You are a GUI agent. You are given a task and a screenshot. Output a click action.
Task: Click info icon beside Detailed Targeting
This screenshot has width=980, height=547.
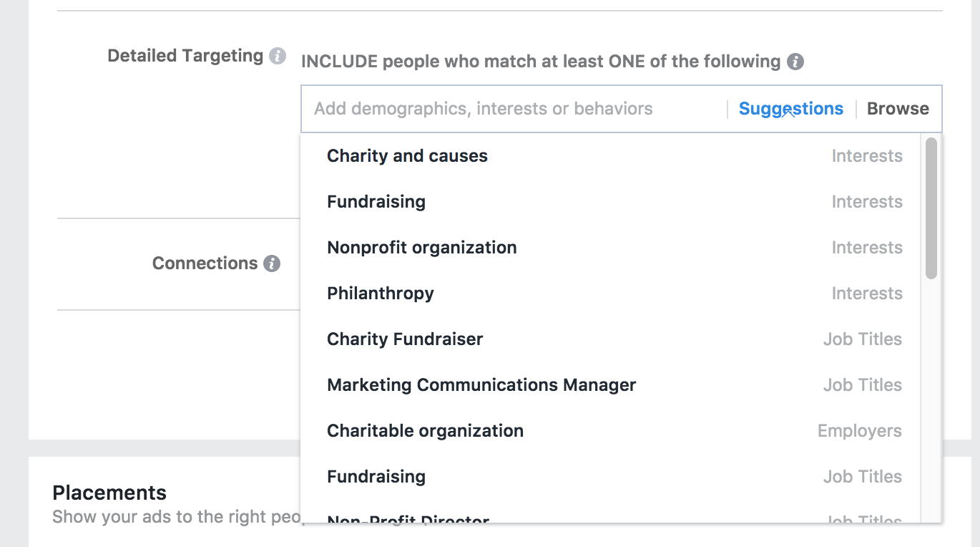tap(278, 56)
